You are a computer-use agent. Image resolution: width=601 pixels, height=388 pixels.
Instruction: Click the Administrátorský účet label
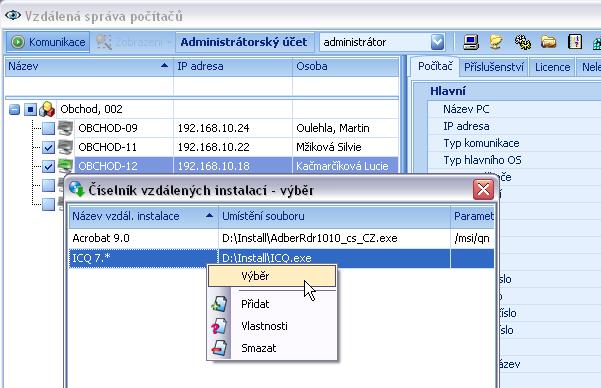(x=244, y=42)
